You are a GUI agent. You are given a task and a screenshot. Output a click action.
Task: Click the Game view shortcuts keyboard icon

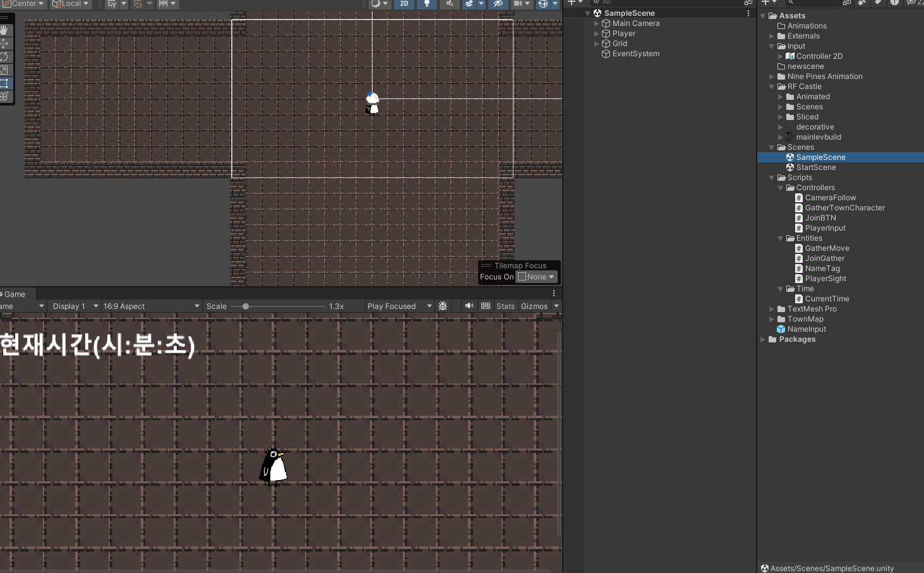[x=486, y=306]
